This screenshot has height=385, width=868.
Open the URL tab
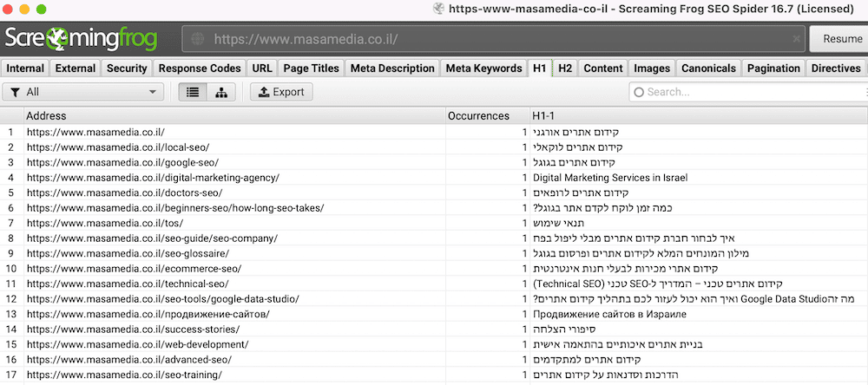click(262, 68)
